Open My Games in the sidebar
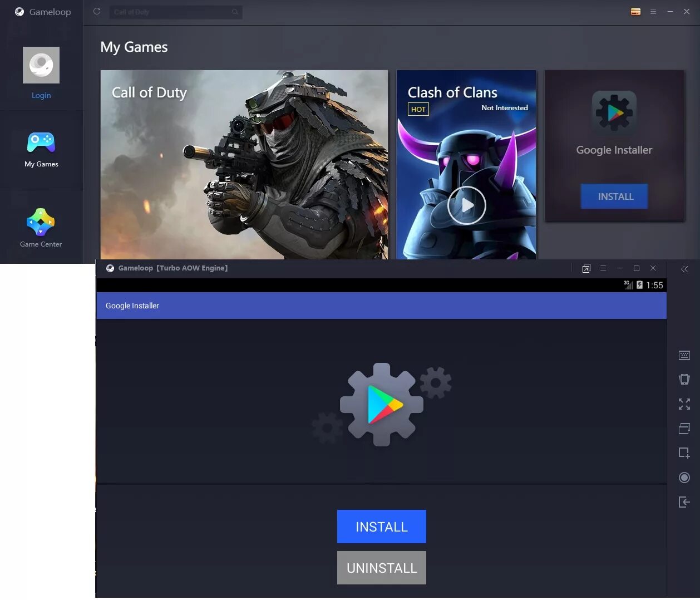700x600 pixels. click(41, 149)
